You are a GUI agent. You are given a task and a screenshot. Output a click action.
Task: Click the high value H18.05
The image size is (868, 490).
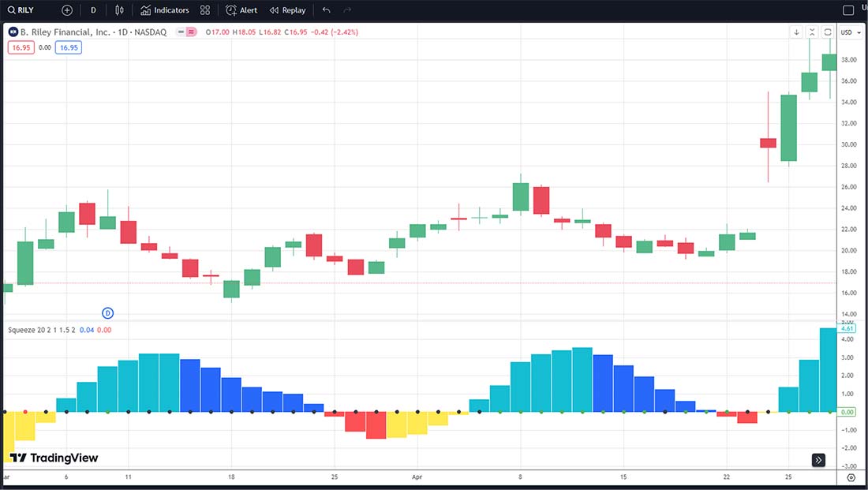pyautogui.click(x=244, y=32)
